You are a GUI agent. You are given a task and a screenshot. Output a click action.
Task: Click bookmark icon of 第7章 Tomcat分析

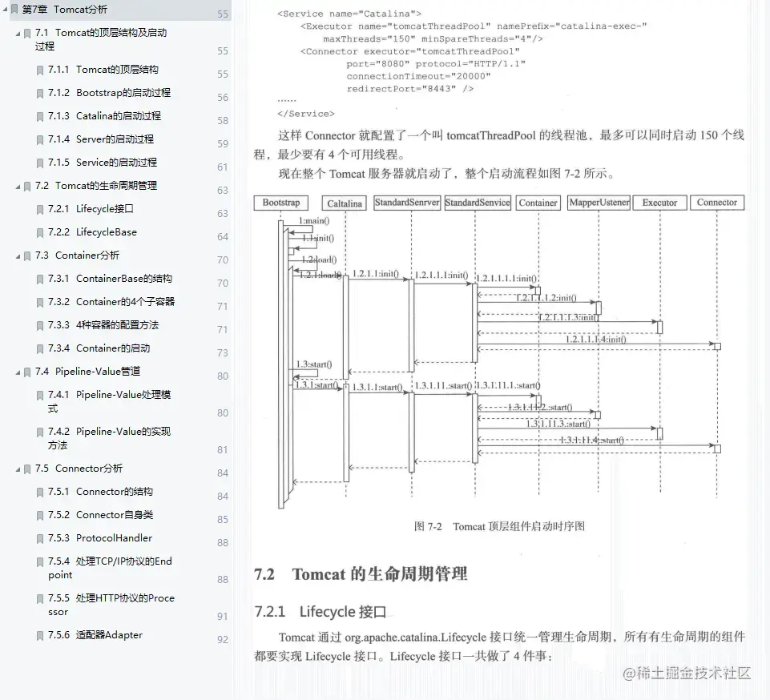[x=14, y=10]
